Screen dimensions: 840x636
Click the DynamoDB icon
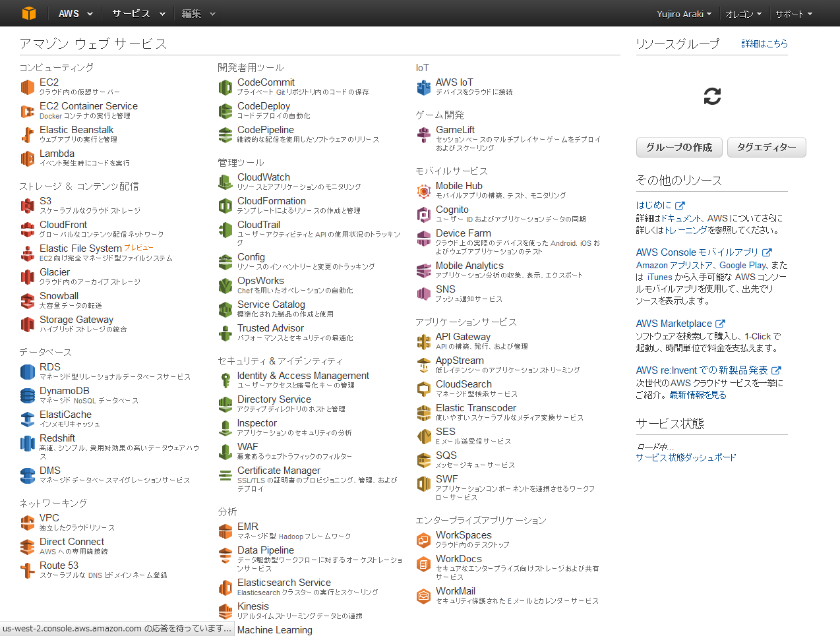27,395
